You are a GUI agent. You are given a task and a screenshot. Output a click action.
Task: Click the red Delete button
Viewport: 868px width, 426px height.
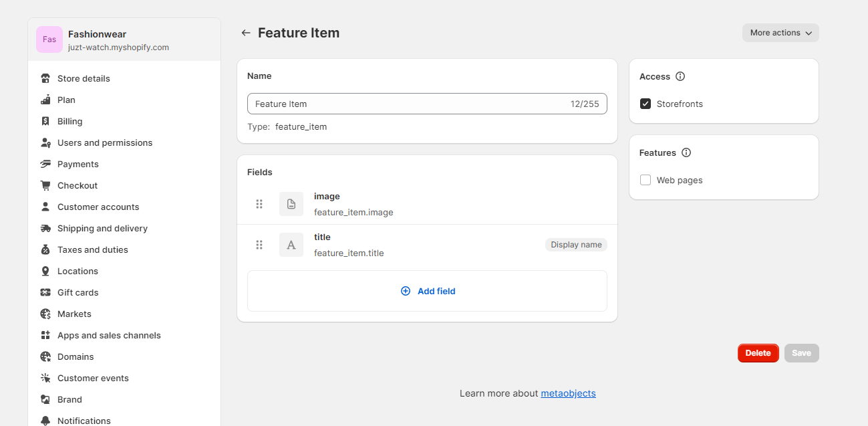coord(758,353)
